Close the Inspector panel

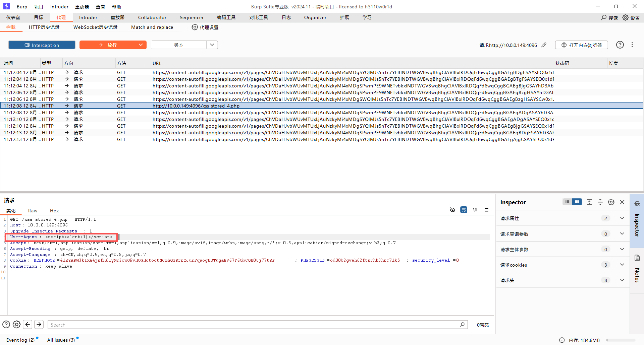click(622, 202)
